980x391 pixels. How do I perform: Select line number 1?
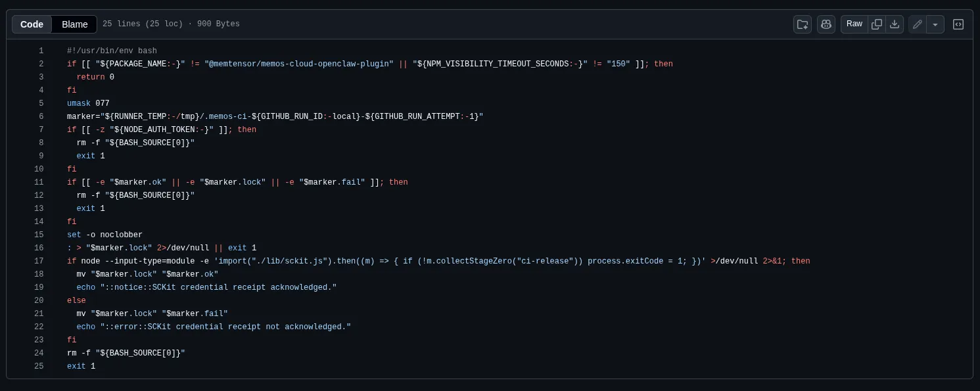coord(41,51)
